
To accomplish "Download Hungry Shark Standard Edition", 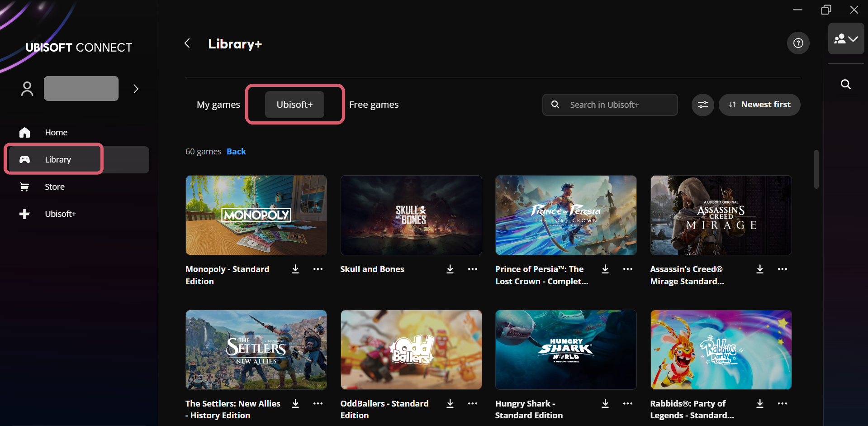I will pyautogui.click(x=605, y=404).
